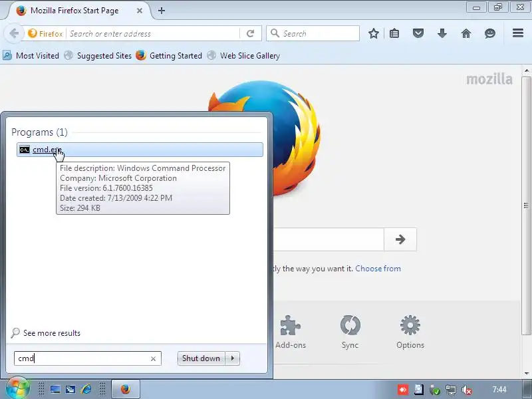The image size is (532, 399).
Task: Click the page scrollbar down arrow
Action: [526, 373]
